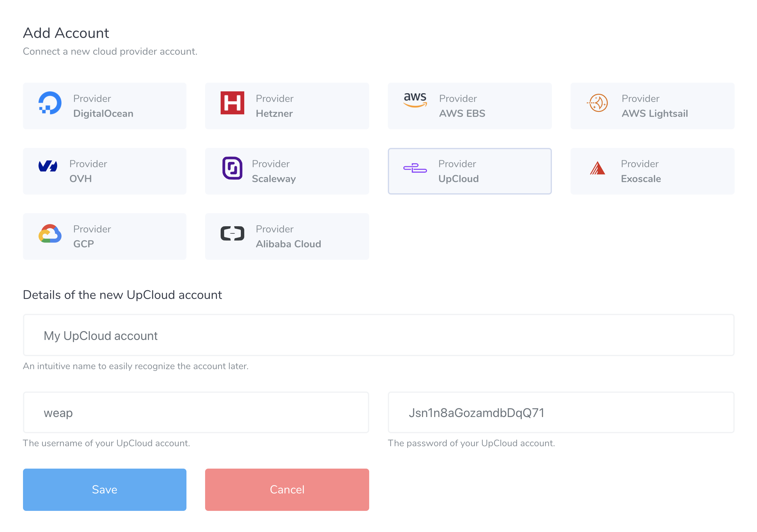Click 'The password of your UpCloud account.' hint
Viewport: 757px width, 532px height.
coord(471,443)
